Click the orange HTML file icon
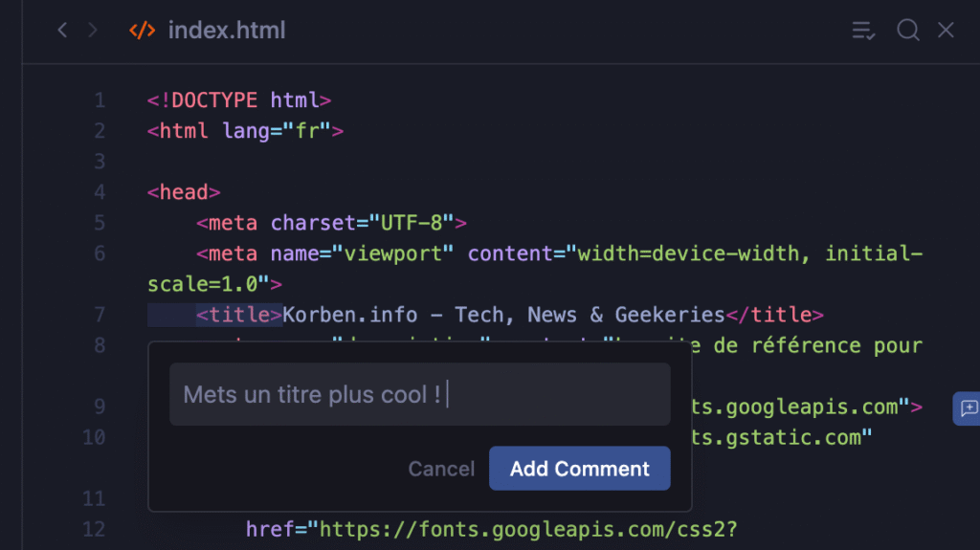980x550 pixels. point(142,31)
